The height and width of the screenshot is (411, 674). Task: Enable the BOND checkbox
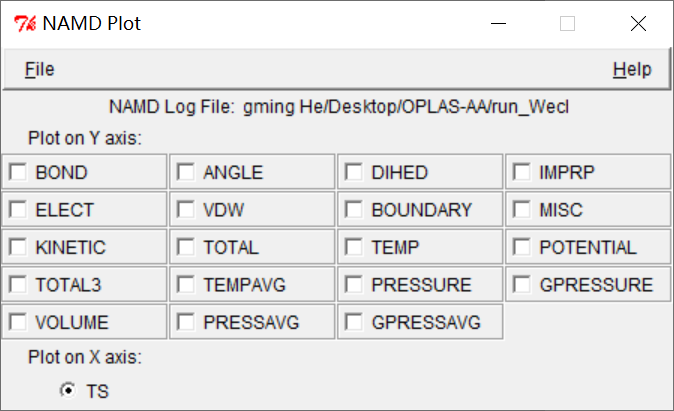point(18,173)
